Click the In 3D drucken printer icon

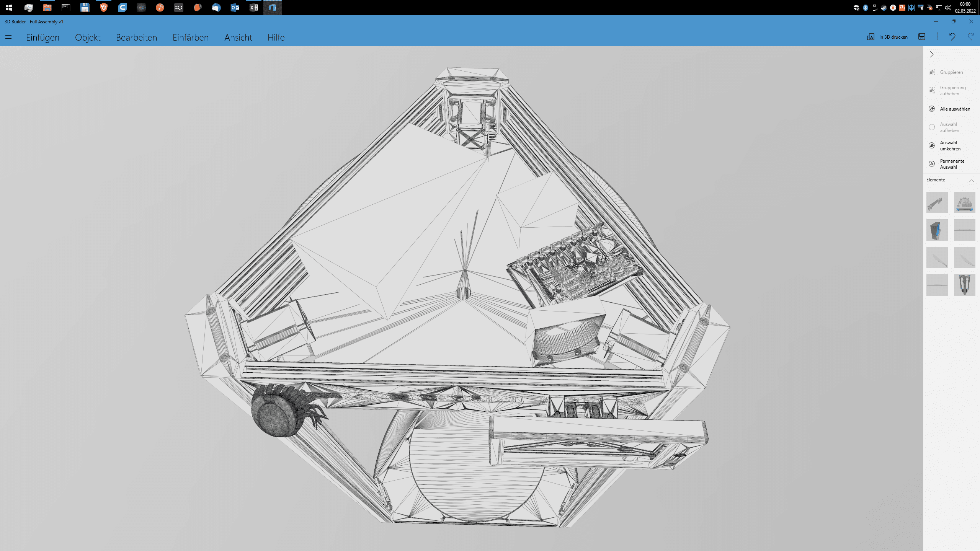871,37
